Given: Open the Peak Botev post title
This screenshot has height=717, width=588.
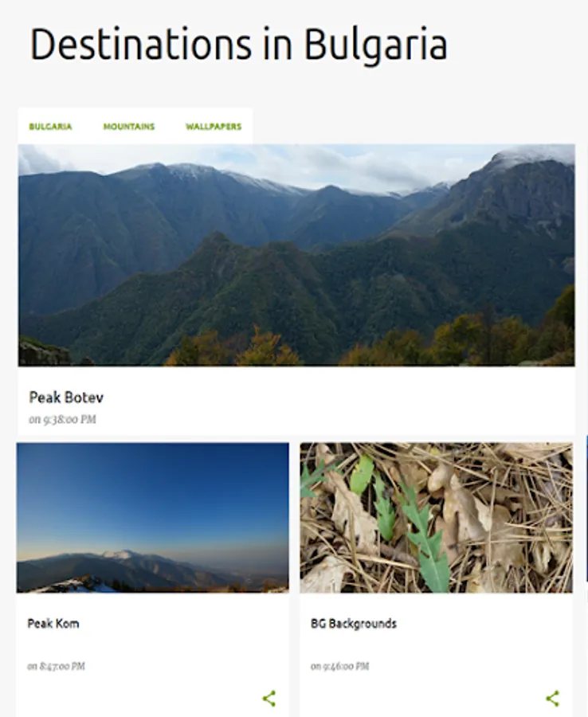Looking at the screenshot, I should [x=66, y=398].
